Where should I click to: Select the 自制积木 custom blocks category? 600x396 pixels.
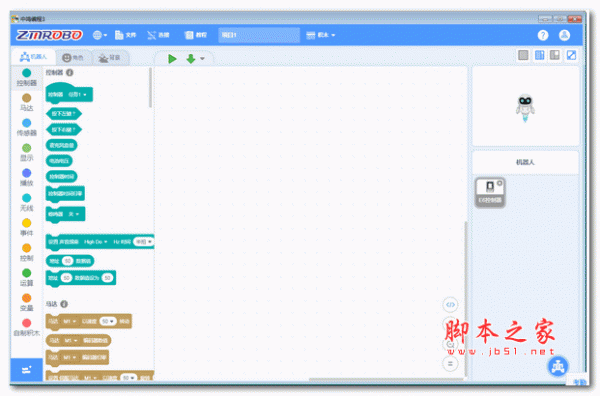pos(26,328)
